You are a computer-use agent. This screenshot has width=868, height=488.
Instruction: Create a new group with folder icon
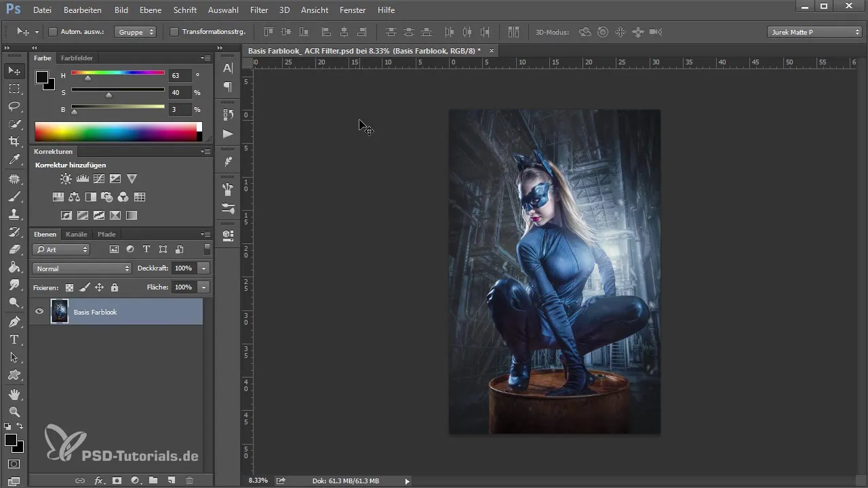point(153,480)
